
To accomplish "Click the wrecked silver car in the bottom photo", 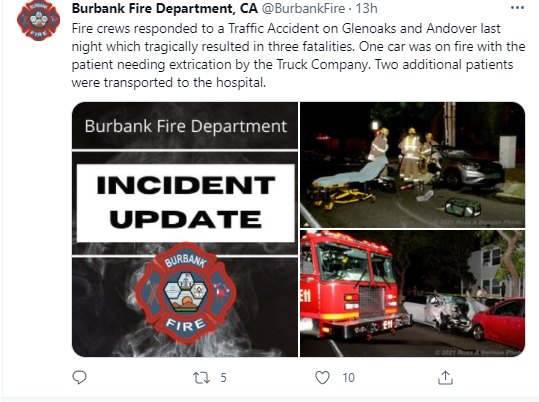I will pos(443,311).
